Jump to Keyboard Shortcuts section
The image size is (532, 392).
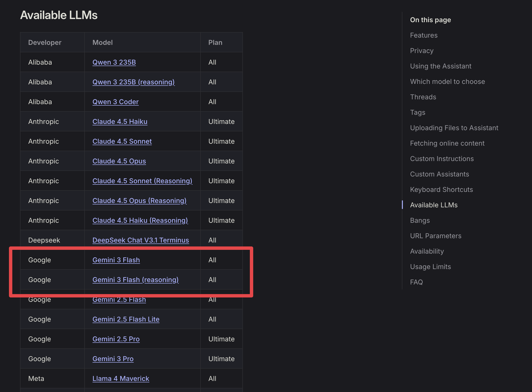[x=441, y=189]
